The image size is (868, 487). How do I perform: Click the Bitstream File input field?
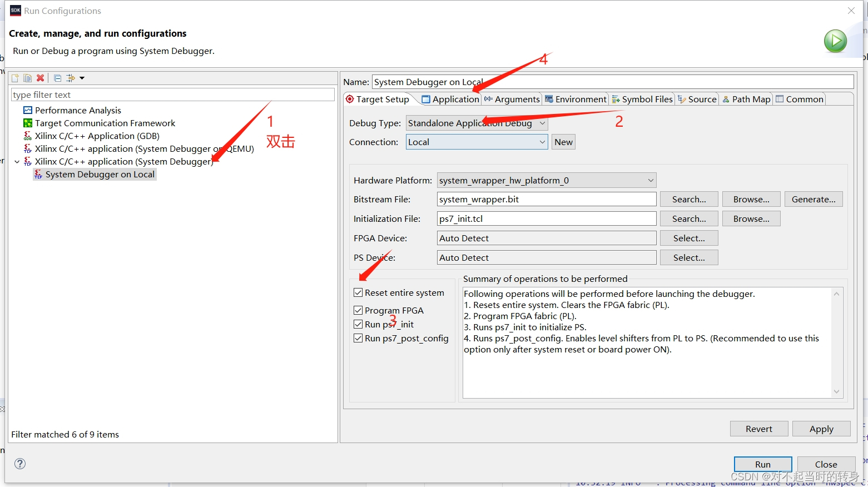click(547, 199)
